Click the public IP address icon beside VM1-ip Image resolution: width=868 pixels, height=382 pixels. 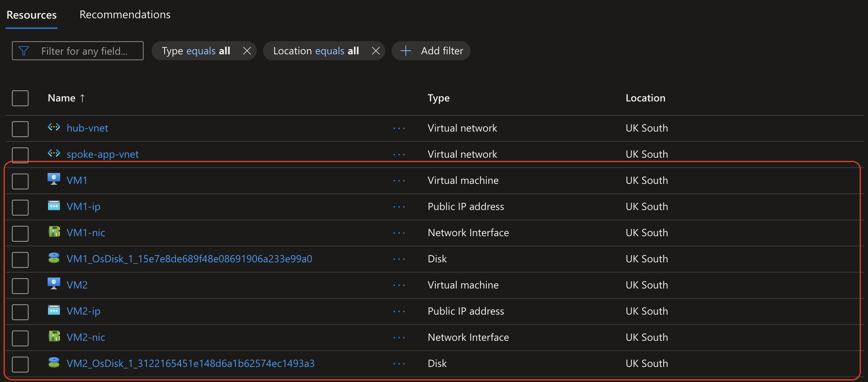coord(54,206)
